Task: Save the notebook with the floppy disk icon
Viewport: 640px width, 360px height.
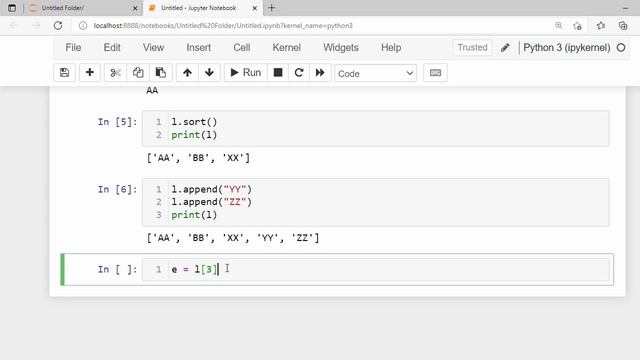Action: coord(64,73)
